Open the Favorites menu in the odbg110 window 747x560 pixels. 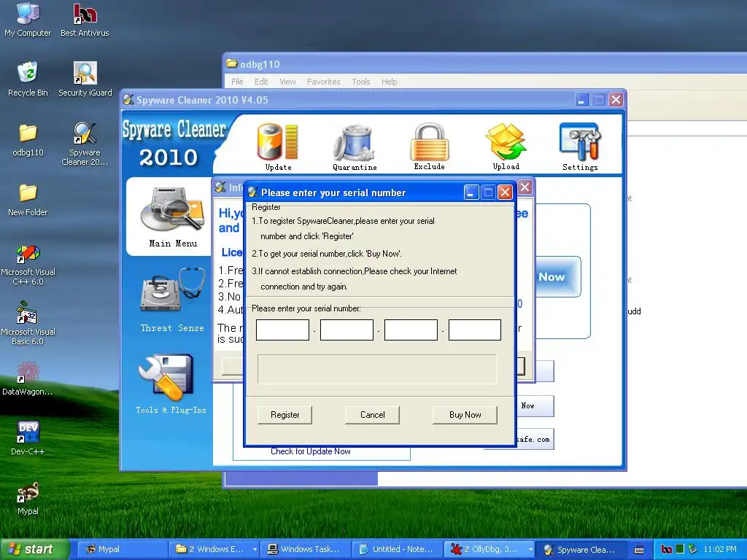click(323, 82)
